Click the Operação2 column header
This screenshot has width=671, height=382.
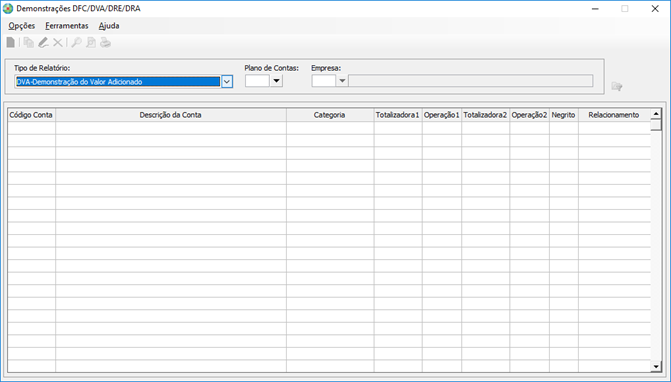click(529, 115)
